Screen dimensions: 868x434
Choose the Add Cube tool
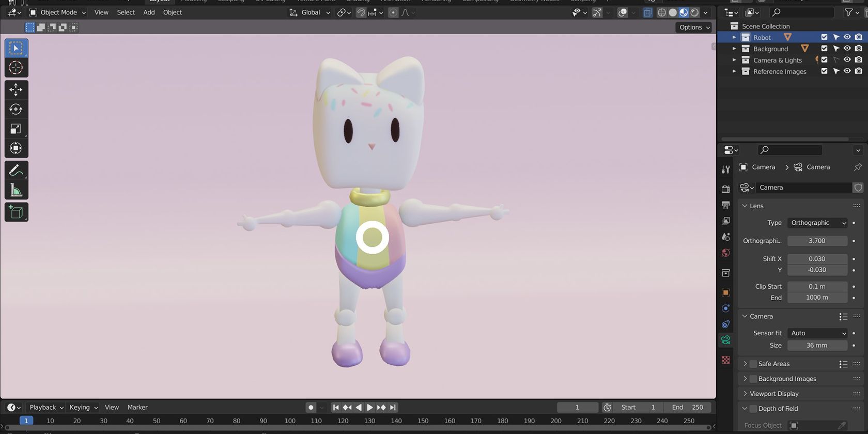pos(16,212)
